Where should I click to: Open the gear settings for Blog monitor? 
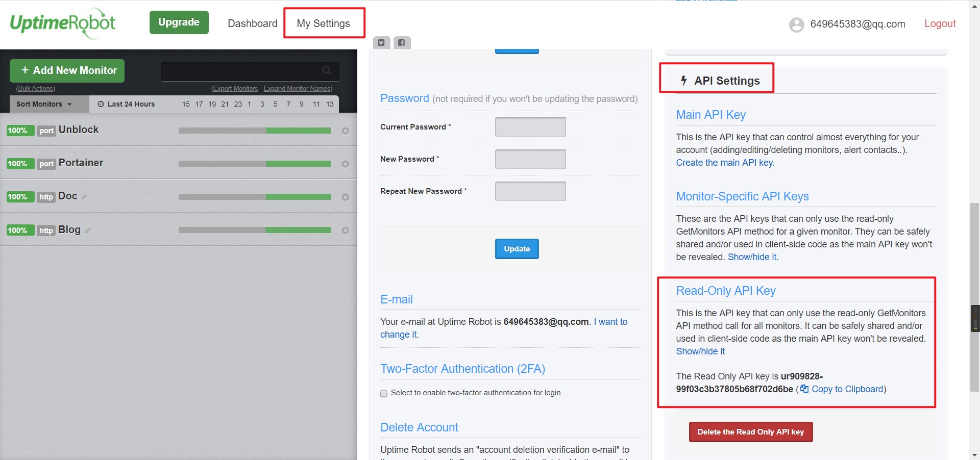[x=346, y=231]
